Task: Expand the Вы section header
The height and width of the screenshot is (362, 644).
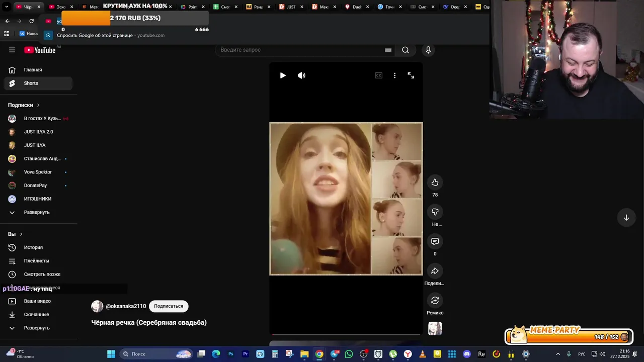Action: [15, 234]
